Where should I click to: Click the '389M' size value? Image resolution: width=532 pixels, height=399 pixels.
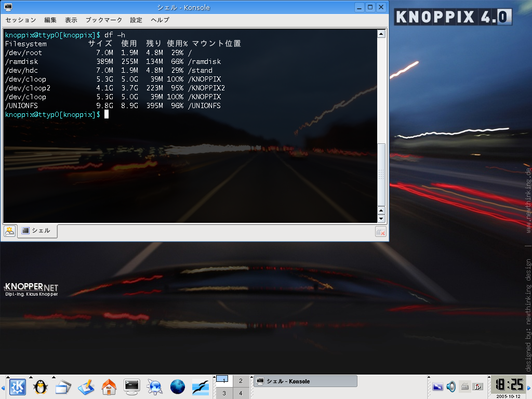(x=104, y=61)
